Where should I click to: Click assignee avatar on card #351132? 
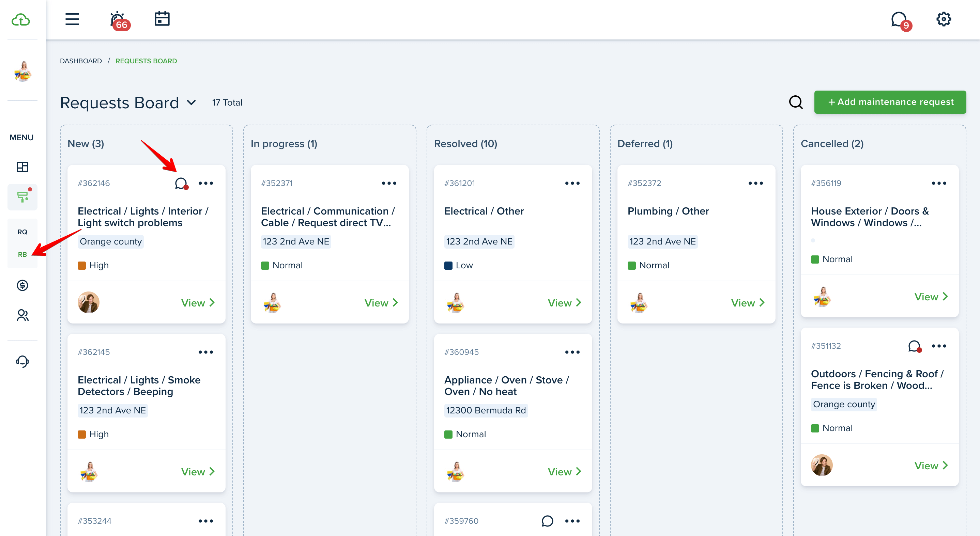tap(822, 465)
